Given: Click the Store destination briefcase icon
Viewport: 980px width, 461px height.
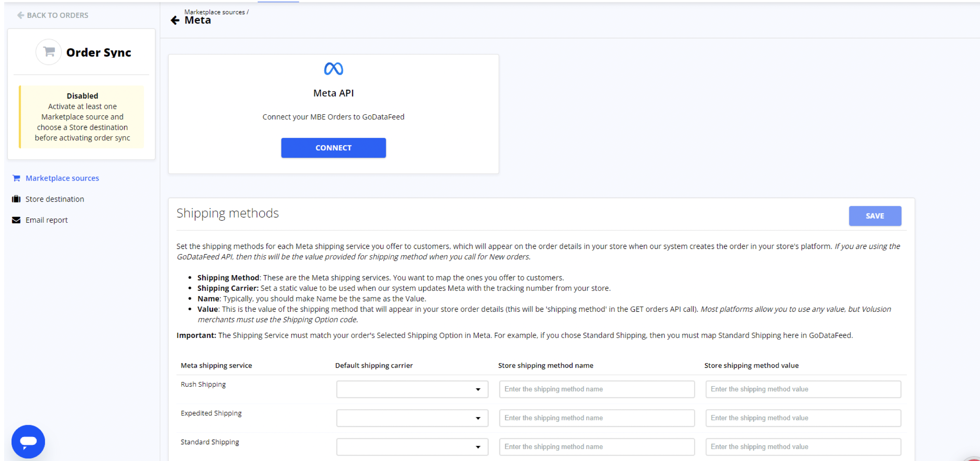Looking at the screenshot, I should pyautogui.click(x=16, y=199).
